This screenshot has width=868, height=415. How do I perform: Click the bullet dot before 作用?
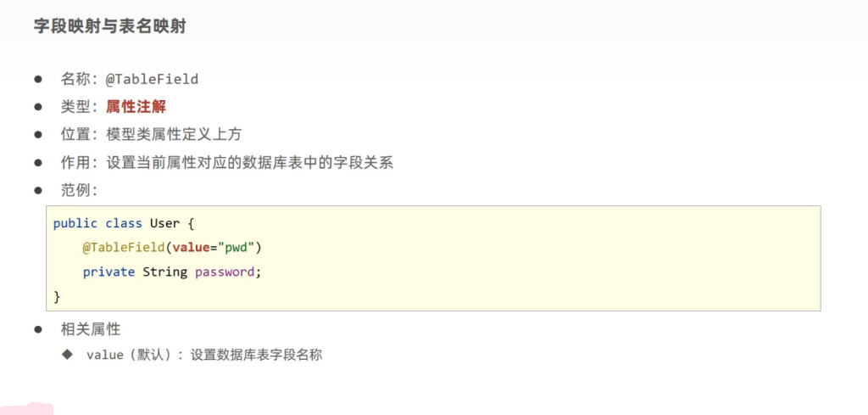(x=38, y=162)
